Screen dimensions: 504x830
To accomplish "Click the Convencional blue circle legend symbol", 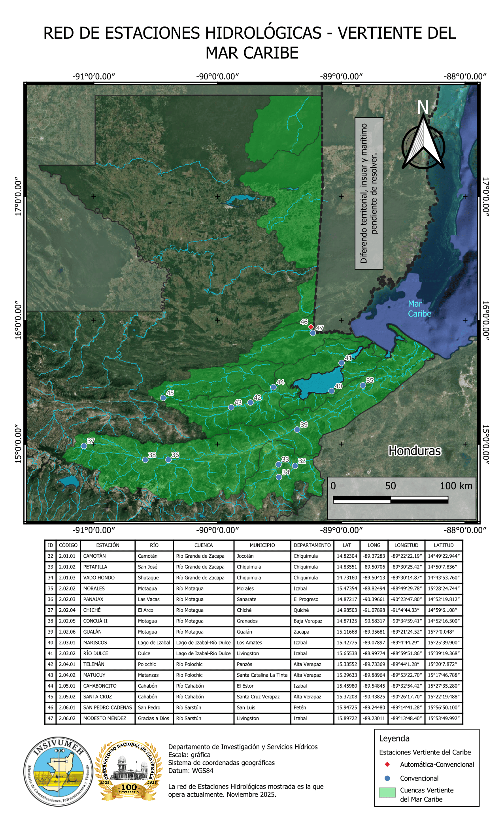I will 387,778.
